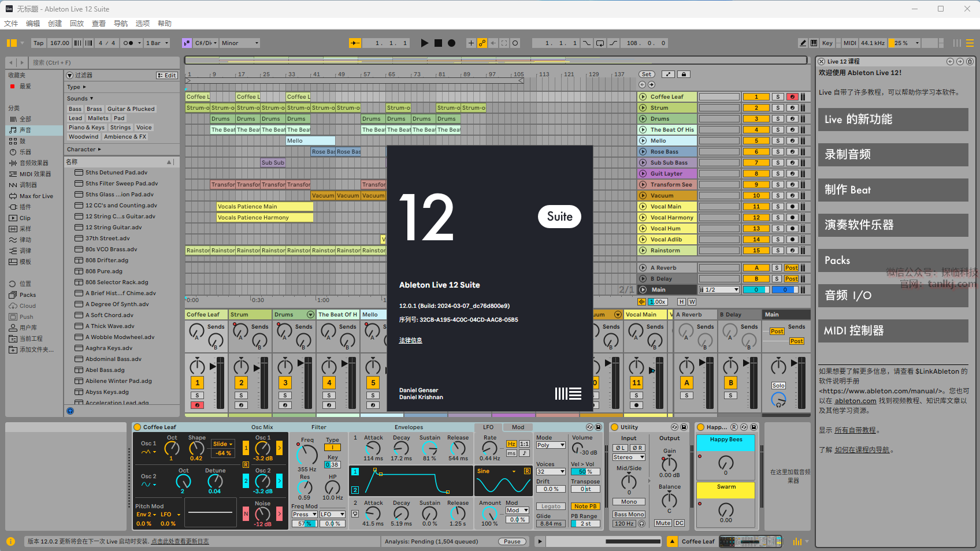Open the 文件 menu
Viewport: 980px width, 551px height.
coord(11,24)
